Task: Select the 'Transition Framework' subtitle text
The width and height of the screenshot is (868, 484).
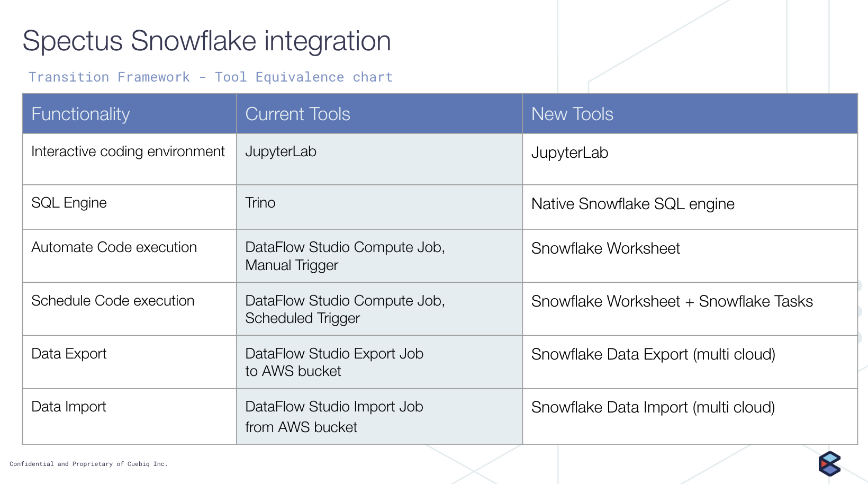Action: click(x=210, y=77)
